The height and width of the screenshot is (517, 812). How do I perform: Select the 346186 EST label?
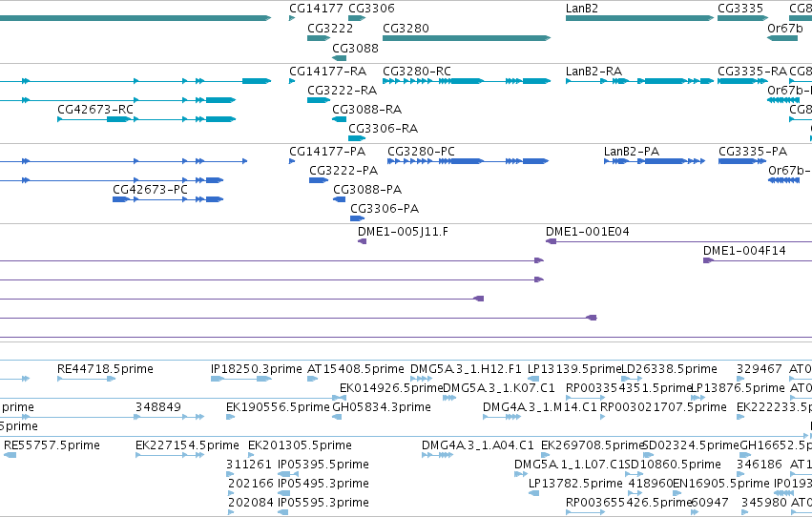[760, 465]
